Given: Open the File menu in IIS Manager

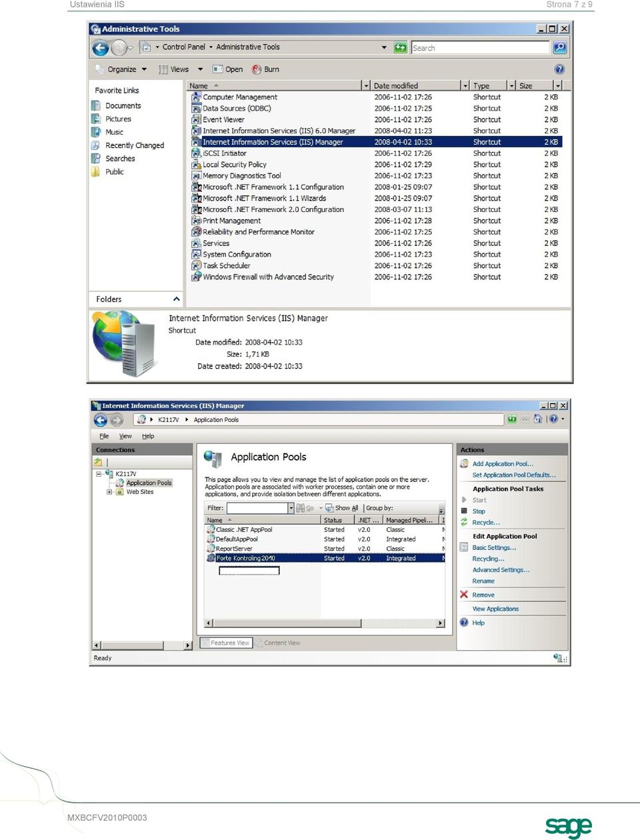Looking at the screenshot, I should click(104, 436).
